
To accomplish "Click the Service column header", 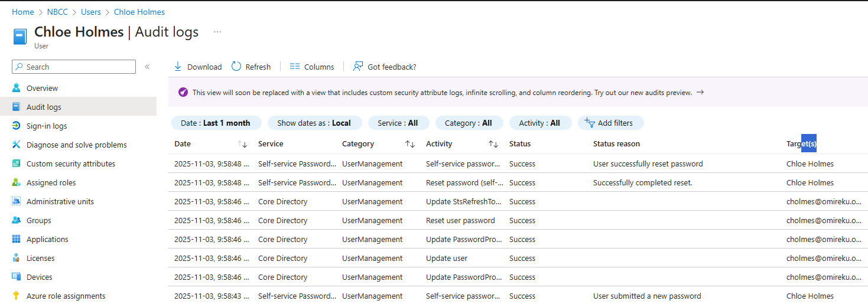I will pyautogui.click(x=271, y=143).
